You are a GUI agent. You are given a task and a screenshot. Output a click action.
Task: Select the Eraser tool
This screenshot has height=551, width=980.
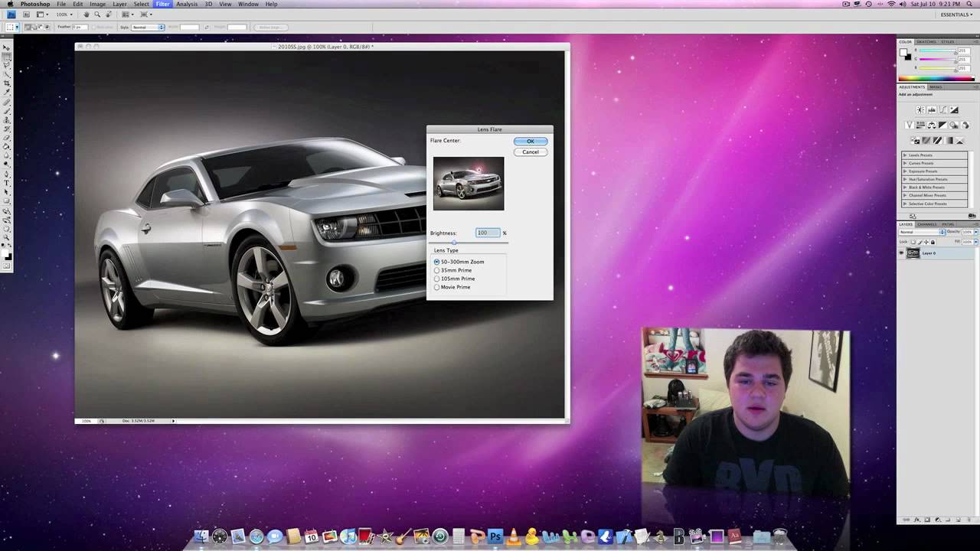coord(8,137)
